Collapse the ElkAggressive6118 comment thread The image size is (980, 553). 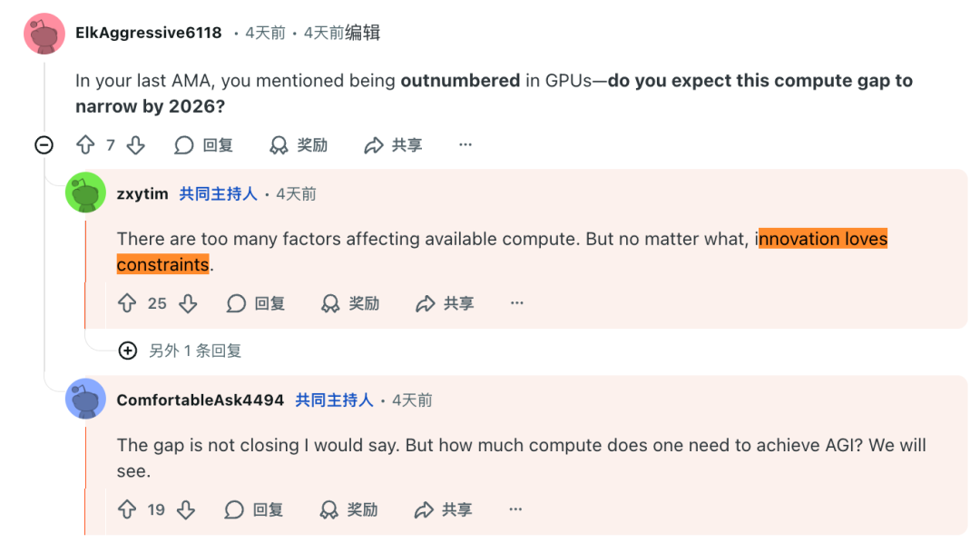tap(44, 145)
